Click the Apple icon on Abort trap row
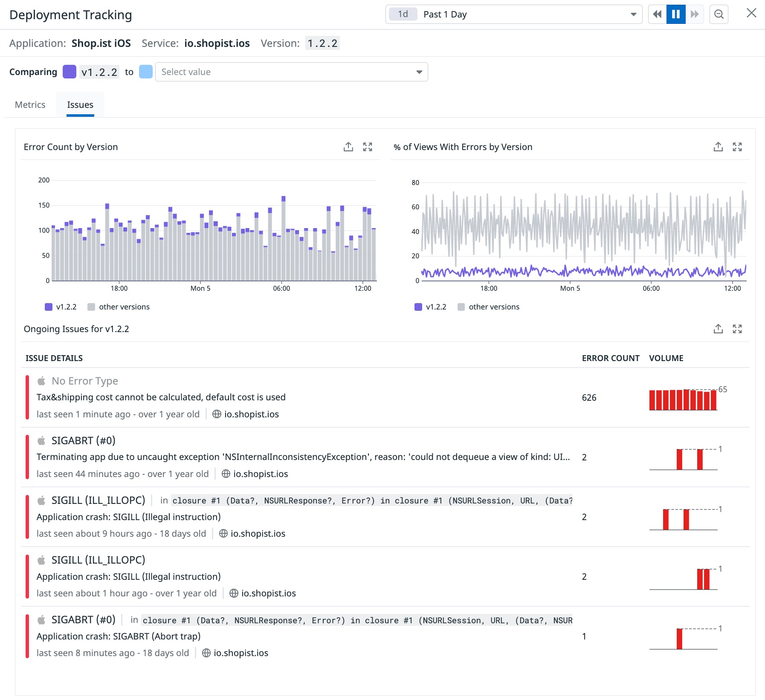Viewport: 765px width, 700px height. click(x=41, y=619)
